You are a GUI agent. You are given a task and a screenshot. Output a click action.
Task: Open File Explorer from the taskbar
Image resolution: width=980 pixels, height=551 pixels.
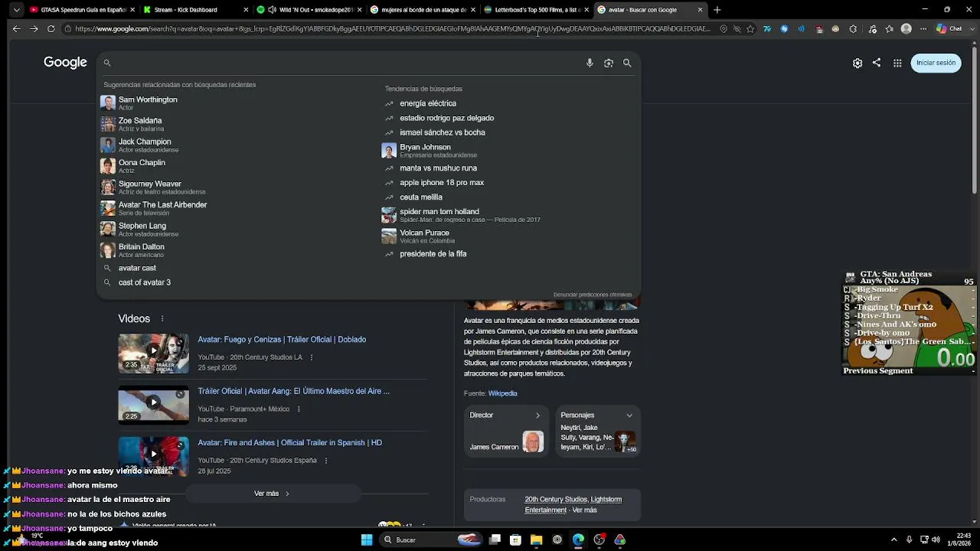pos(536,540)
